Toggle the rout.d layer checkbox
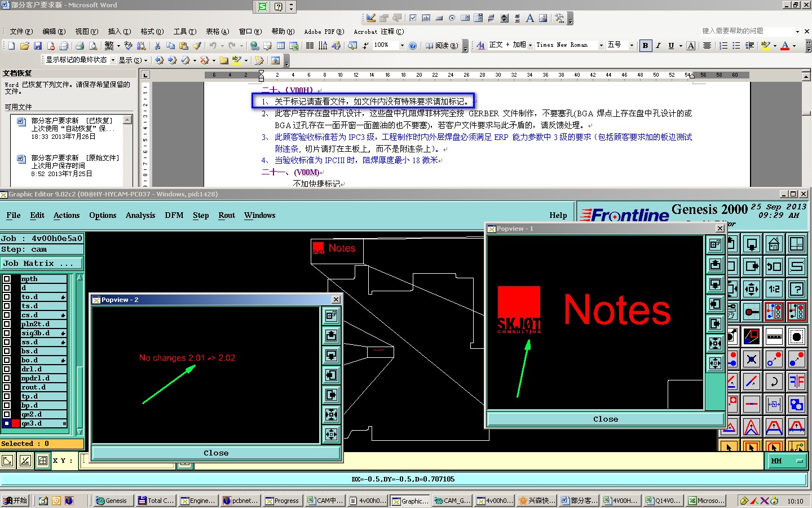 pyautogui.click(x=7, y=387)
